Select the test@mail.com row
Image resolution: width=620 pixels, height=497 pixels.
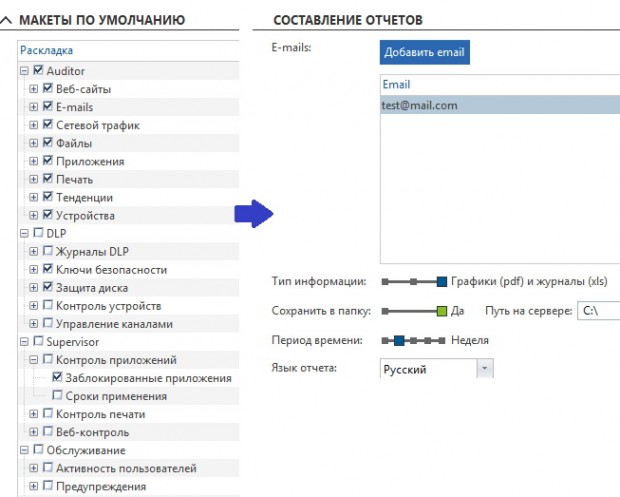[500, 106]
